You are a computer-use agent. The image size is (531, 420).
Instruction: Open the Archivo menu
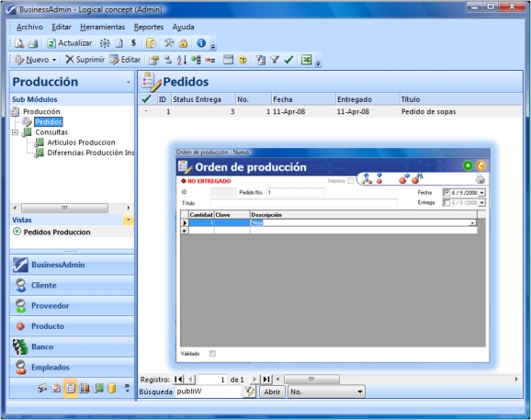pos(29,27)
